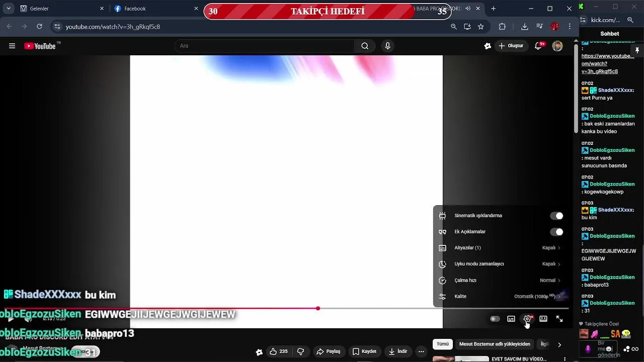Open a new Chrome tab
Image resolution: width=644 pixels, height=362 pixels.
(493, 9)
